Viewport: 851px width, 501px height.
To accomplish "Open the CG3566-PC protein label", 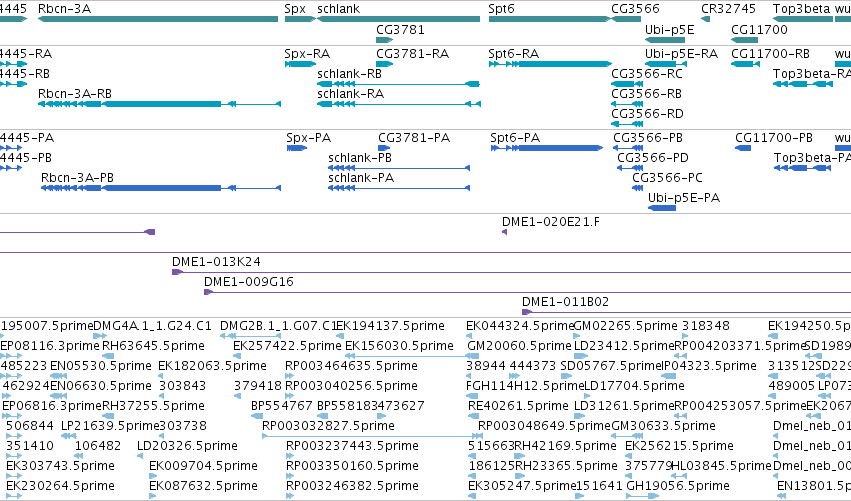I will (x=668, y=178).
